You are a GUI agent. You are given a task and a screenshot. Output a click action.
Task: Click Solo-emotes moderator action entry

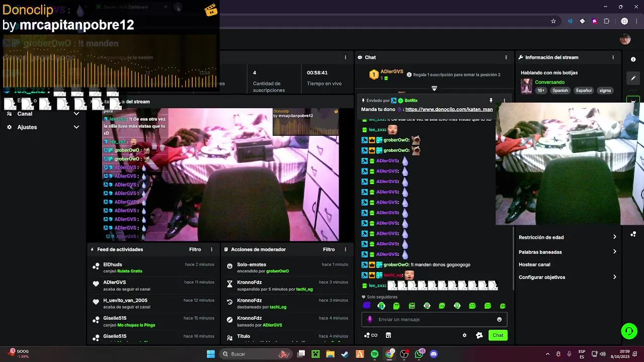tap(287, 267)
